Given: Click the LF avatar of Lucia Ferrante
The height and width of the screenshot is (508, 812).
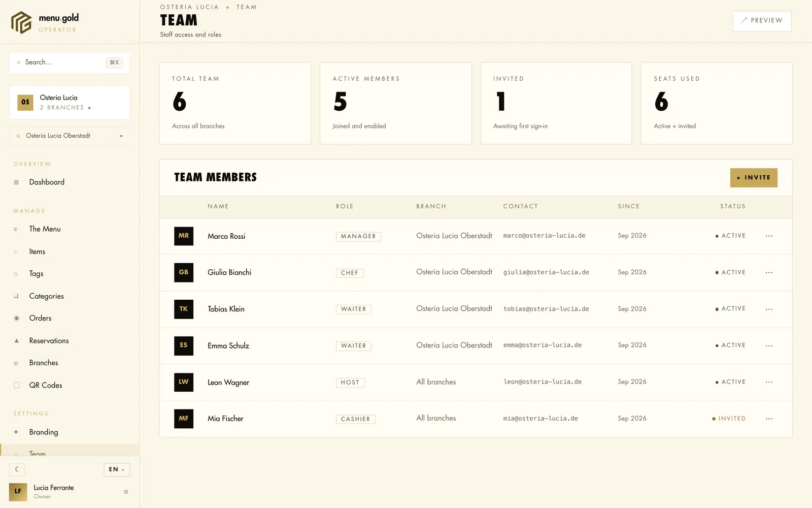Looking at the screenshot, I should click(18, 491).
